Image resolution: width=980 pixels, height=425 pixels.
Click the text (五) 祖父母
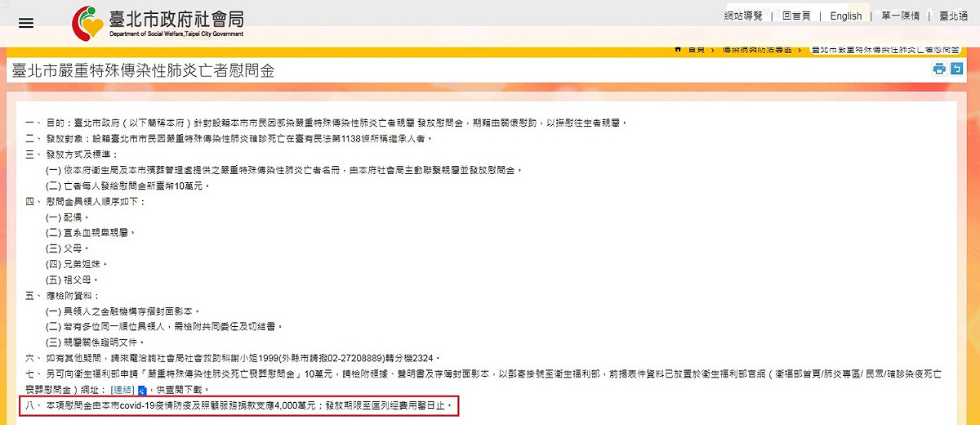pyautogui.click(x=73, y=280)
